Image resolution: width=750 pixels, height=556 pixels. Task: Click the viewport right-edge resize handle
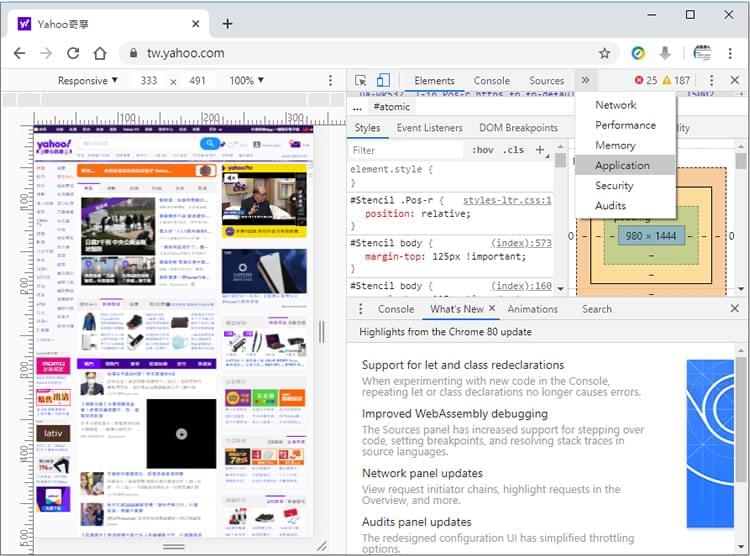point(321,332)
